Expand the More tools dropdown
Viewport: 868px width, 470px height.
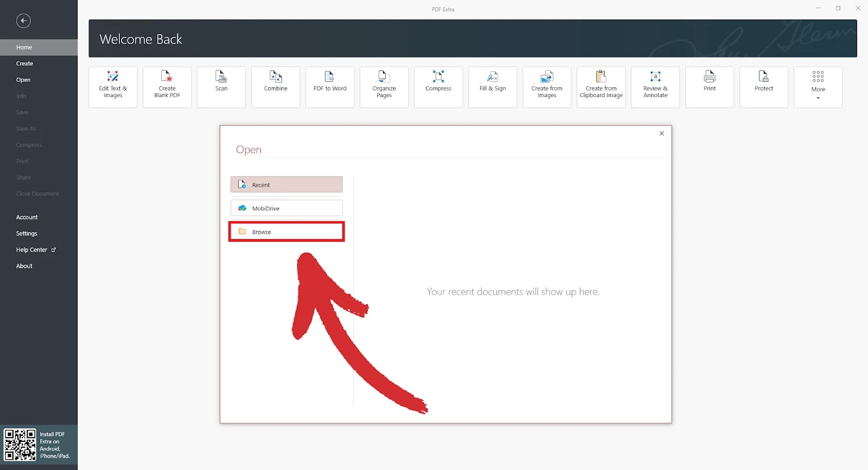pyautogui.click(x=818, y=87)
